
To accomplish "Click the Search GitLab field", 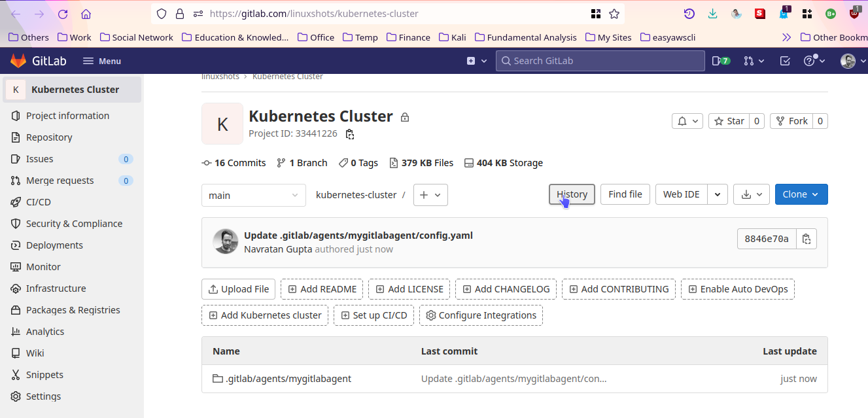I will 599,60.
